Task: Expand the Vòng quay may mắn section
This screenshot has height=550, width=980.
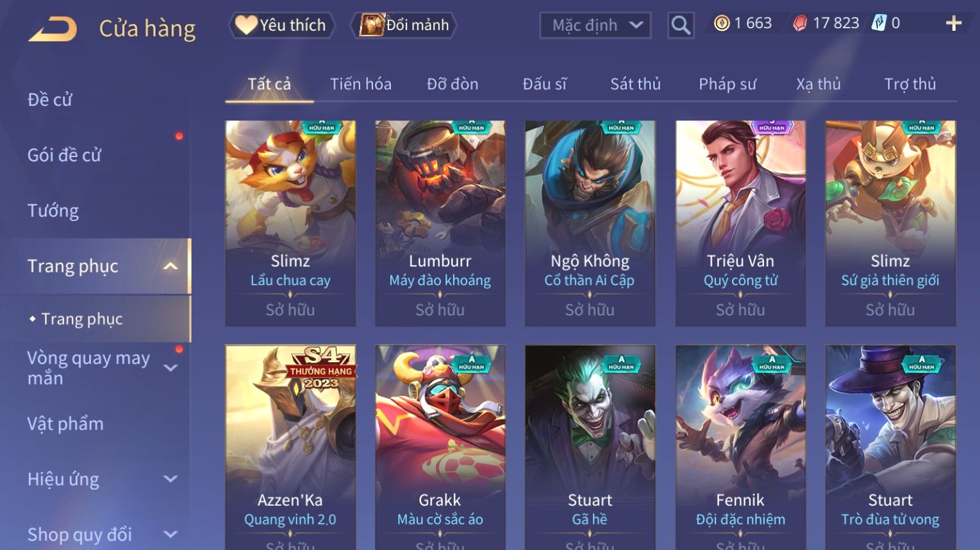Action: 170,368
